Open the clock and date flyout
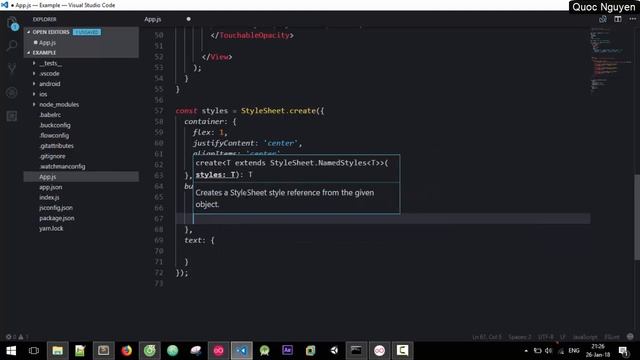 coord(598,351)
